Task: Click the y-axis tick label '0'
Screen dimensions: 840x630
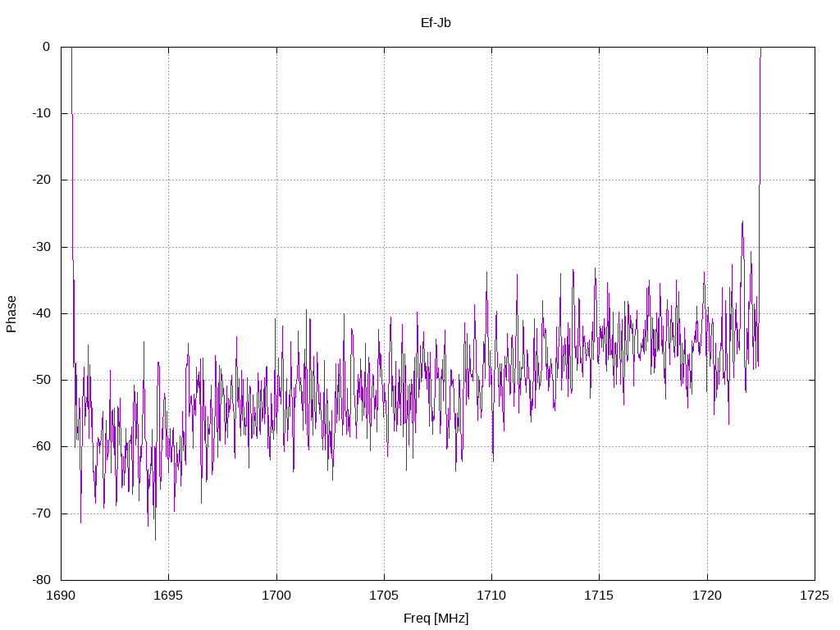Action: tap(46, 47)
